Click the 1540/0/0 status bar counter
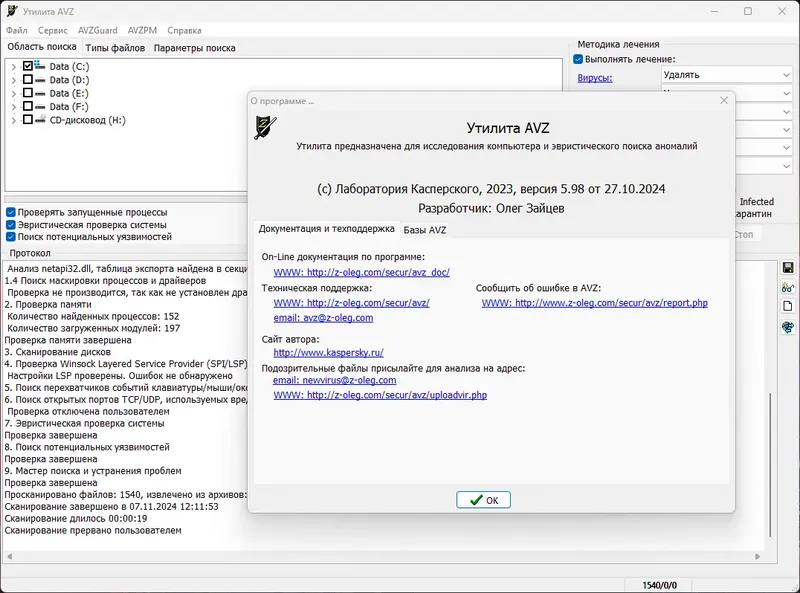 (x=659, y=585)
